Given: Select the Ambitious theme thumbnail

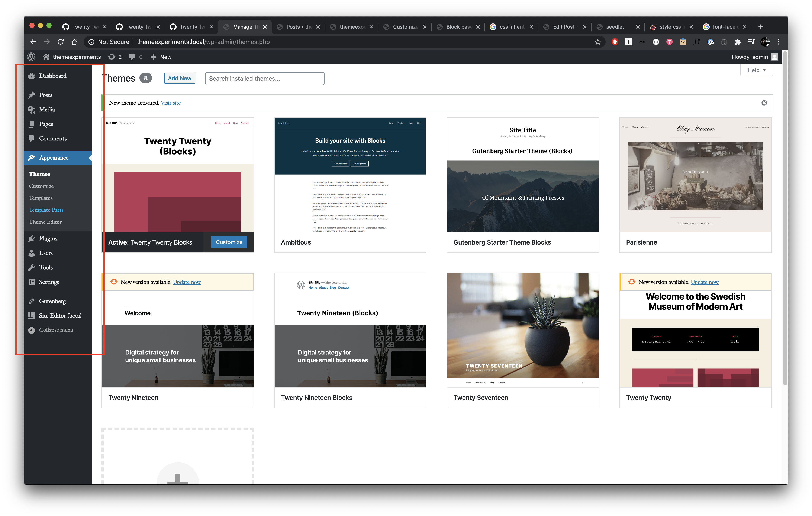Looking at the screenshot, I should pos(350,175).
